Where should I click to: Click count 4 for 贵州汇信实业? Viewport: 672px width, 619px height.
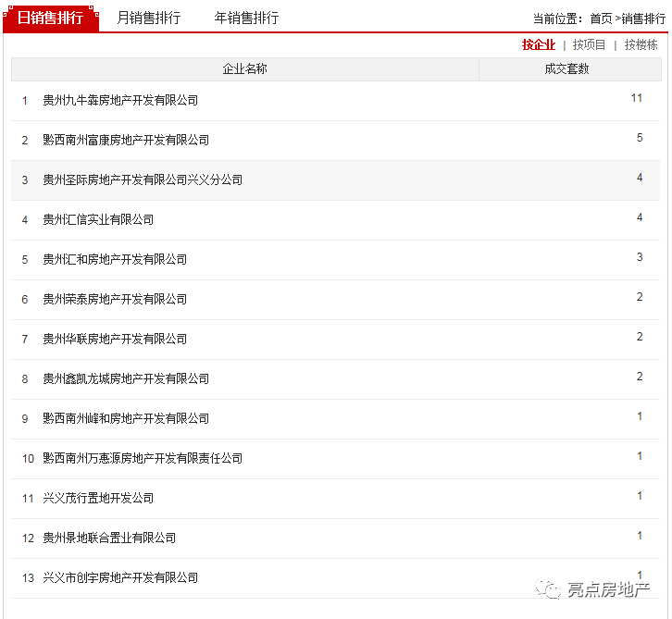(x=640, y=217)
